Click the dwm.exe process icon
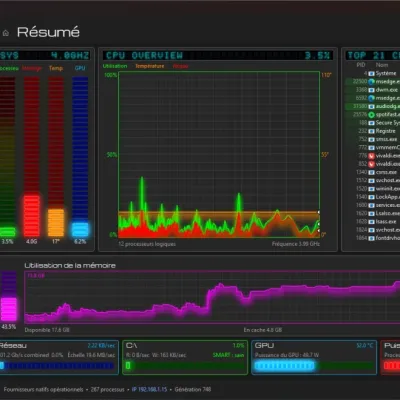400x400 pixels. click(371, 90)
